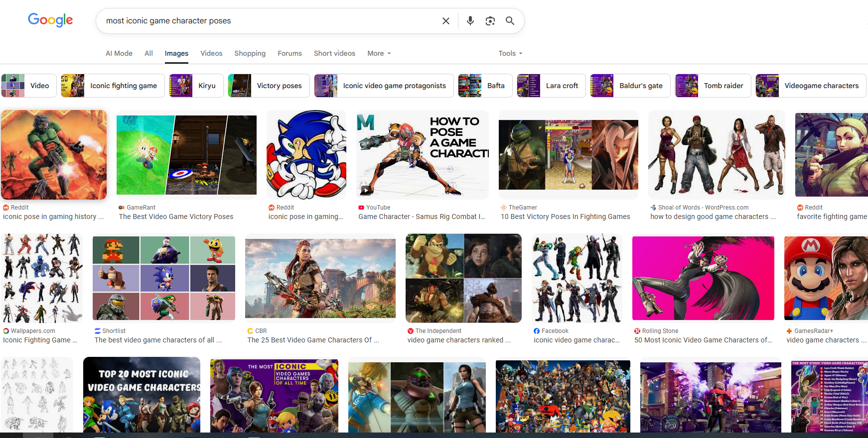Open "Iconic Fighting Game" Wallpapers.com link
868x438 pixels.
40,340
